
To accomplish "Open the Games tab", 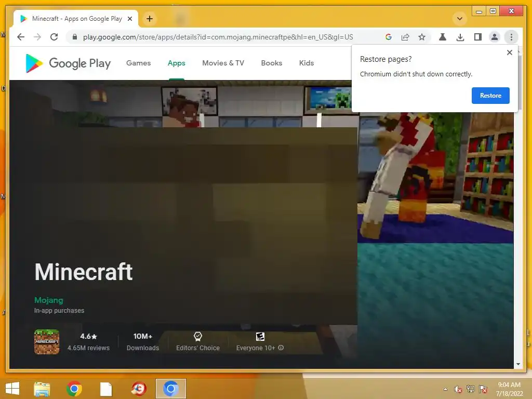I will pyautogui.click(x=138, y=63).
